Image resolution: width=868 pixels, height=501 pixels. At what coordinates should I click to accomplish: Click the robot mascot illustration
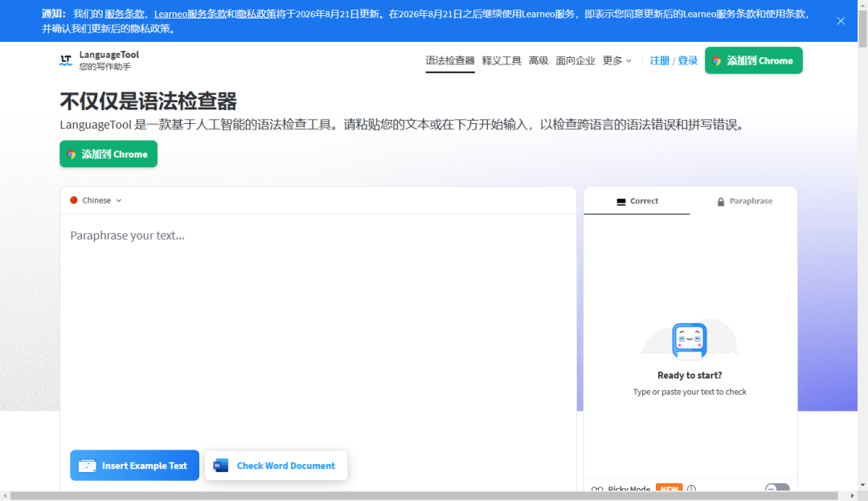[690, 339]
